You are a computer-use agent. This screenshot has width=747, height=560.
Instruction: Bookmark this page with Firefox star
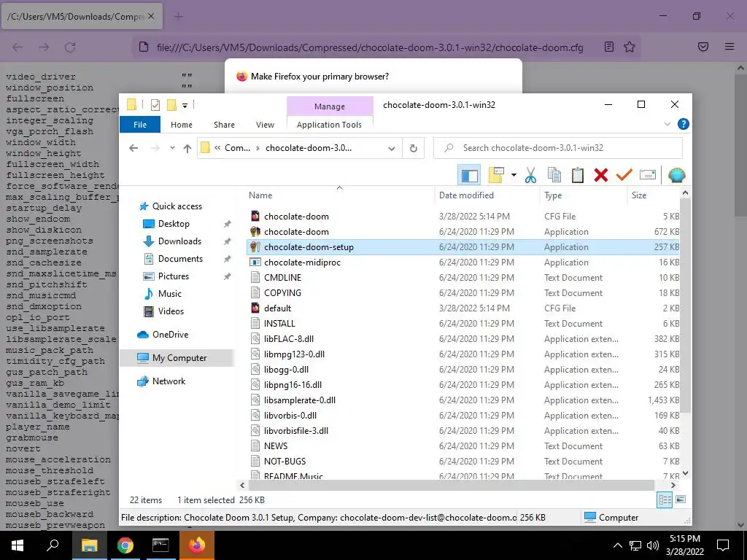point(630,47)
